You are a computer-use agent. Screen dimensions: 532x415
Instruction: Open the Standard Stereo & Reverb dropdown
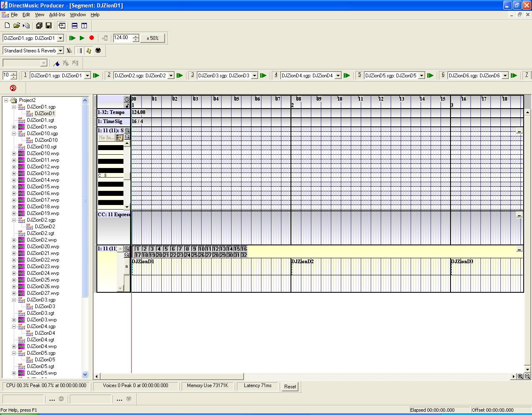point(60,51)
